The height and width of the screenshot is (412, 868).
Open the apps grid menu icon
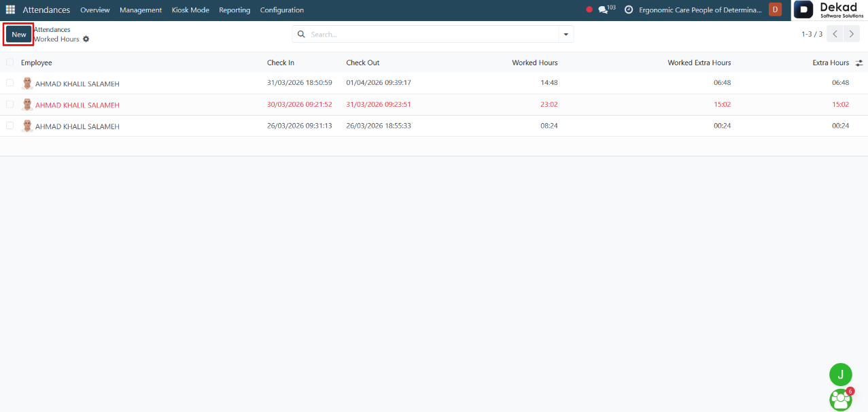point(10,10)
